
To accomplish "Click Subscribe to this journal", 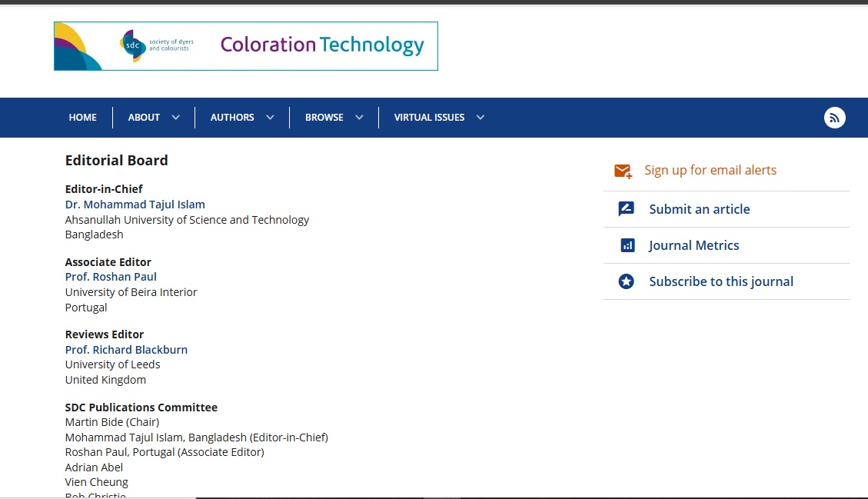I will (720, 281).
